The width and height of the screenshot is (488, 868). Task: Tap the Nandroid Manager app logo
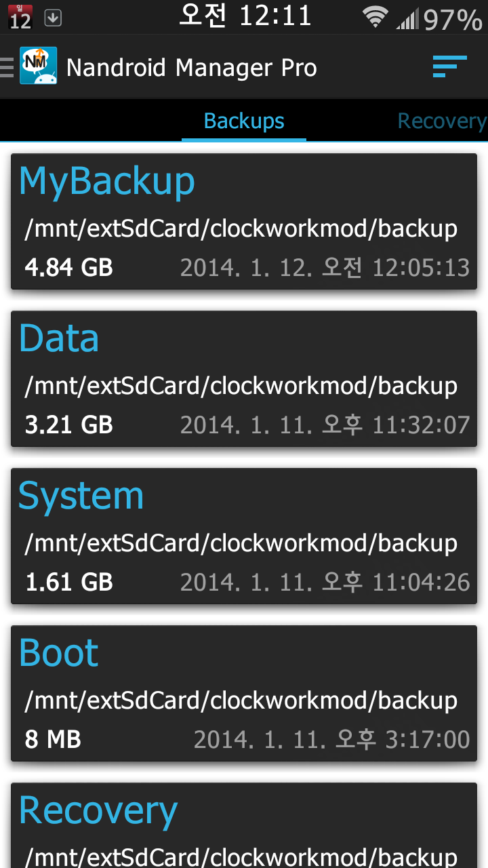click(x=38, y=66)
